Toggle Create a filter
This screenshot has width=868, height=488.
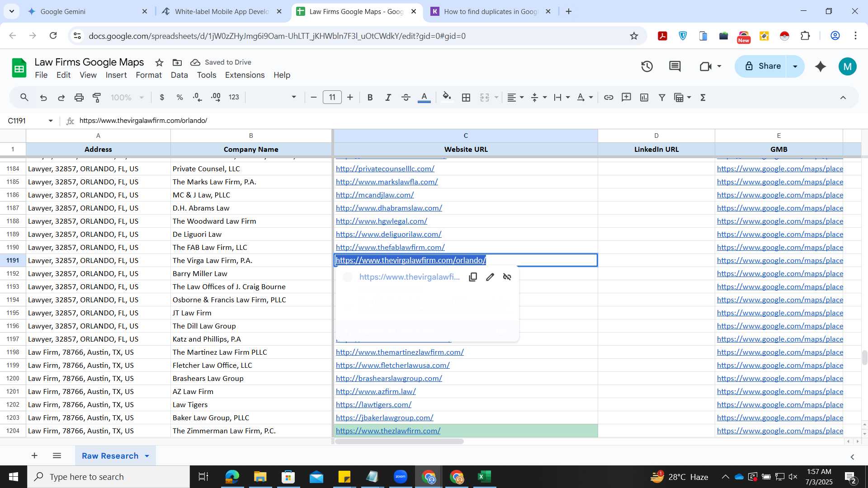pos(662,97)
